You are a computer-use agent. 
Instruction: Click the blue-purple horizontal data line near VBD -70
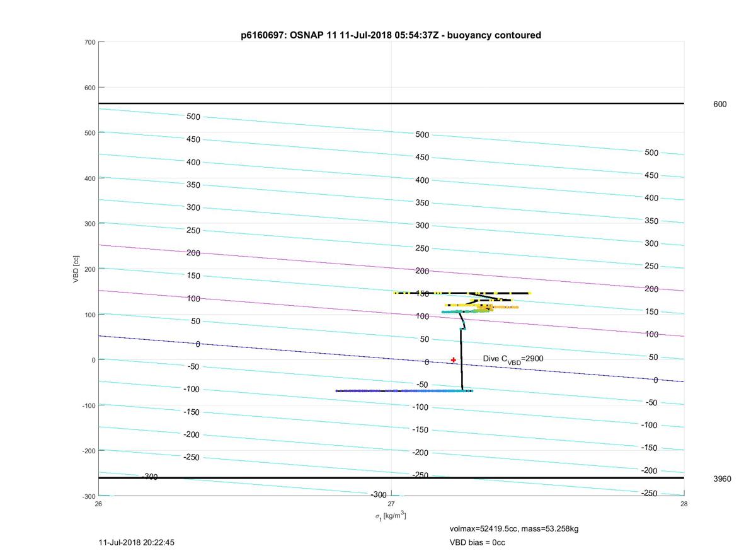[404, 391]
